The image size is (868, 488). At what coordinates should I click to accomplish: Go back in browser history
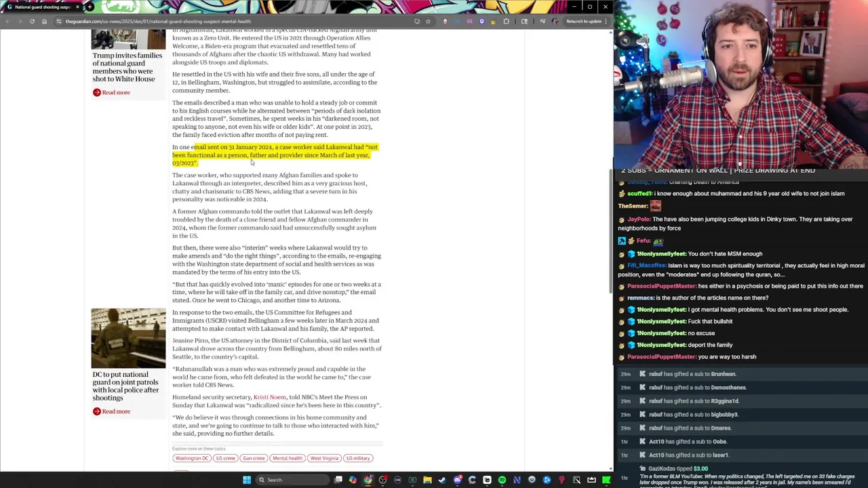(x=7, y=21)
